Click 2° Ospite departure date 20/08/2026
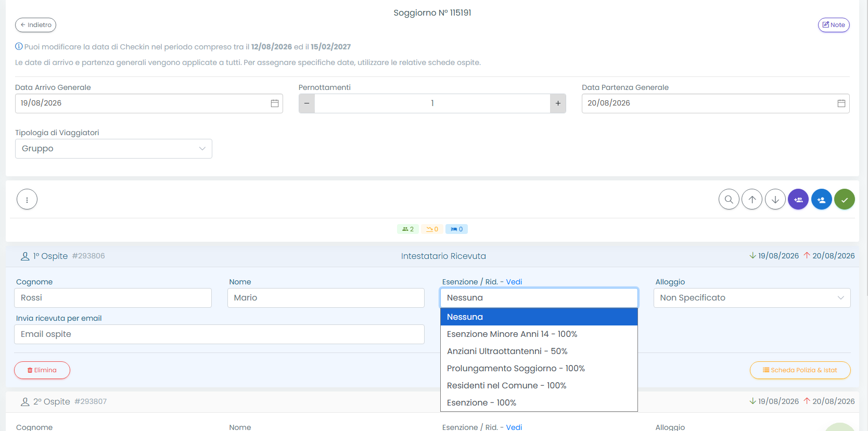Image resolution: width=868 pixels, height=431 pixels. coord(829,401)
